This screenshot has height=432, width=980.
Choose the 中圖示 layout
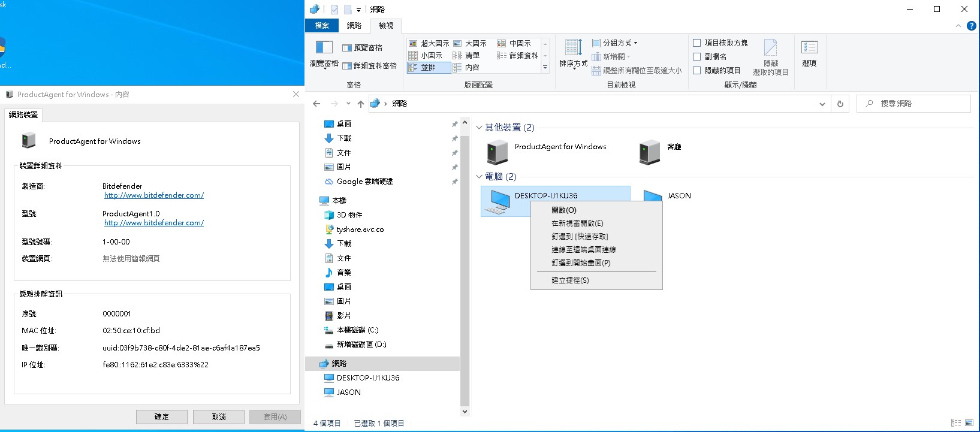click(514, 43)
